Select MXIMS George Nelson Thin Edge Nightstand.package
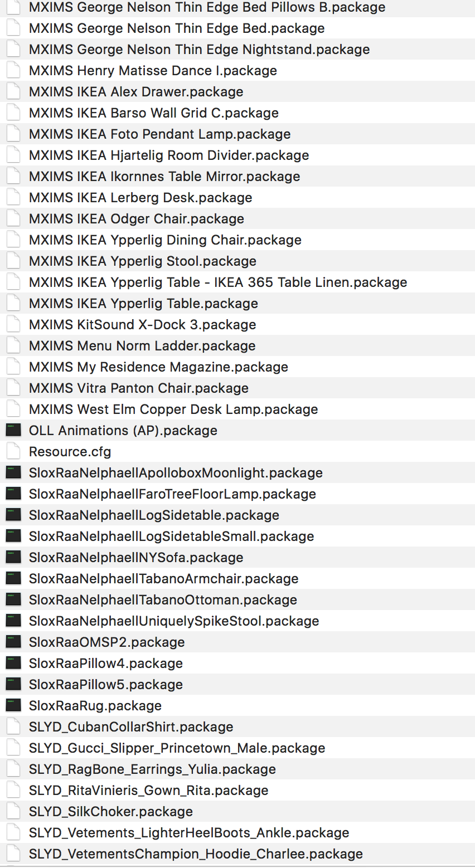 pyautogui.click(x=237, y=49)
